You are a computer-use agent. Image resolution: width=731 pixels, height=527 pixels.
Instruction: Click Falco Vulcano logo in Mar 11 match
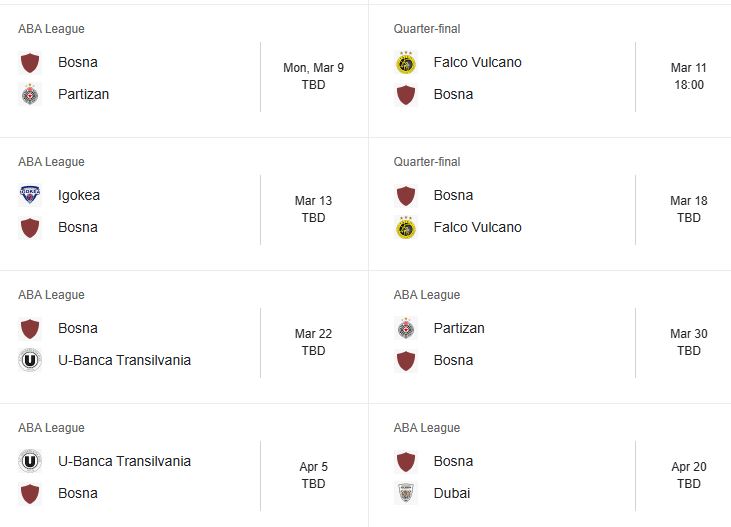click(x=406, y=62)
